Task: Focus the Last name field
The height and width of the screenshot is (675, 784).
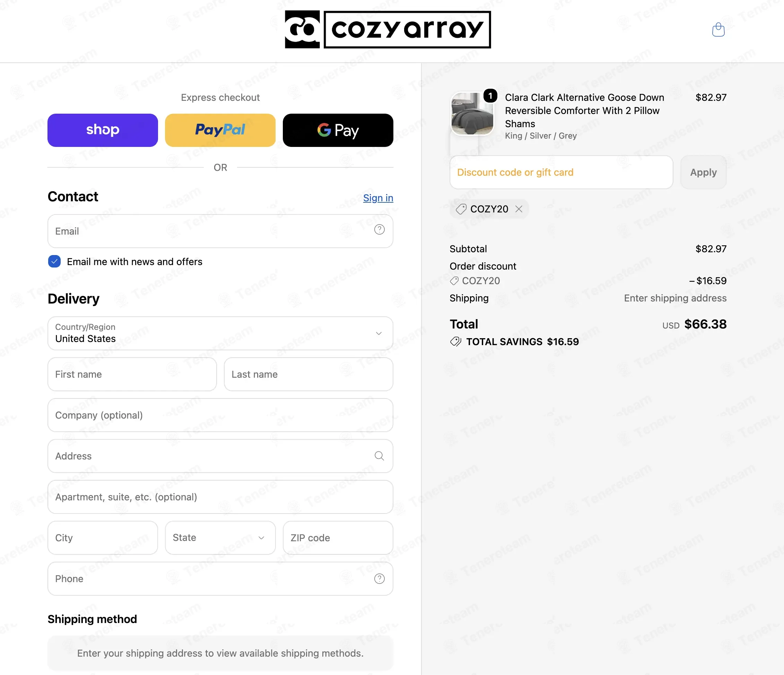Action: (308, 374)
